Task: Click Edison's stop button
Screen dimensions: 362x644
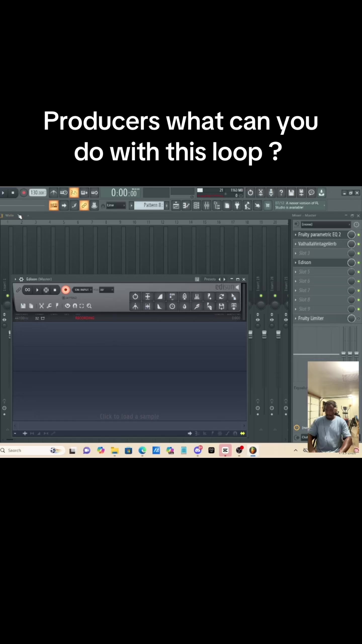Action: [55, 290]
